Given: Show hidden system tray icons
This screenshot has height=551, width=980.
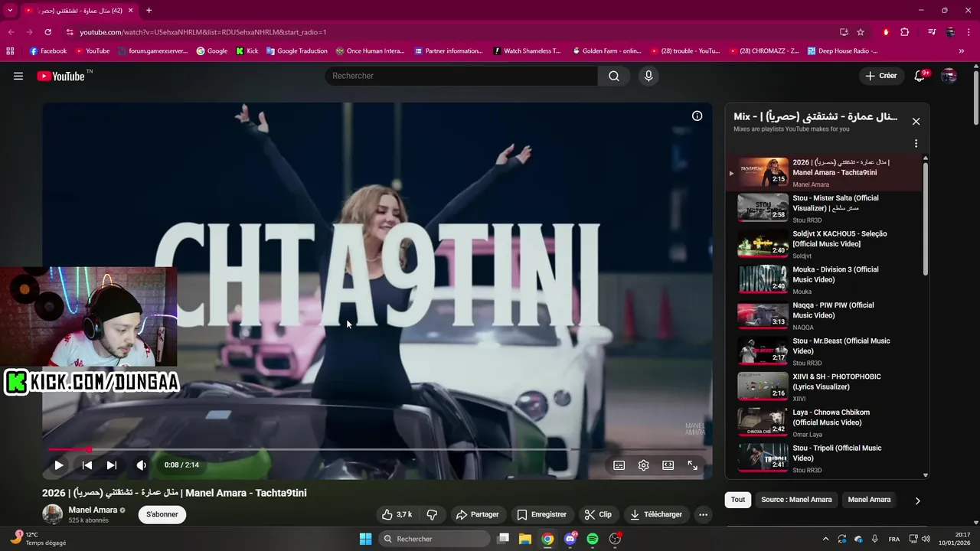Looking at the screenshot, I should tap(825, 539).
